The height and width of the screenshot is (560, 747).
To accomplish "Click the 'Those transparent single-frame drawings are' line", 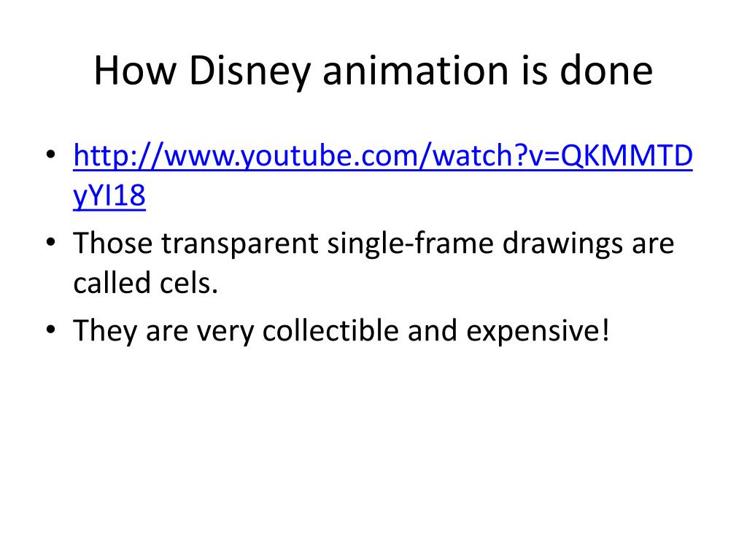I will click(373, 244).
